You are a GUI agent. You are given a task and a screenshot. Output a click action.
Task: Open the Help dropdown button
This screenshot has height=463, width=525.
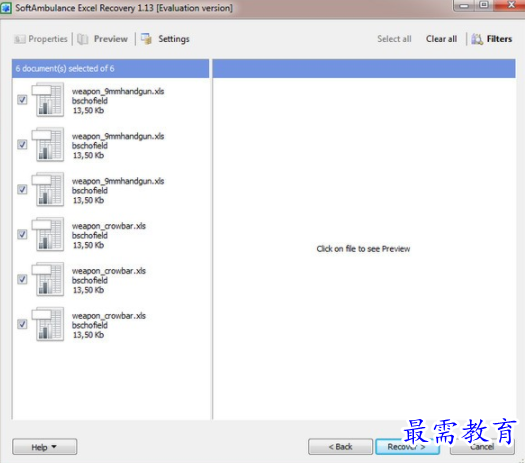[45, 447]
